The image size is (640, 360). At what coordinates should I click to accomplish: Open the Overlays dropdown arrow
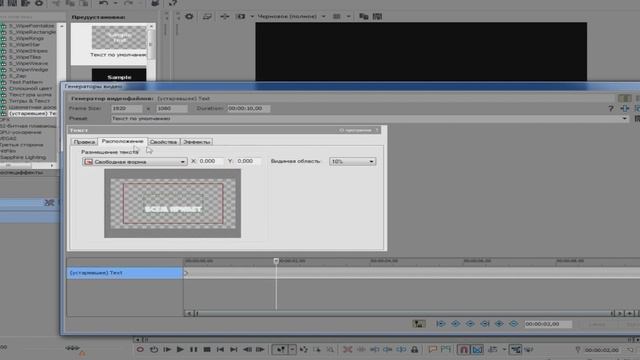tap(349, 16)
